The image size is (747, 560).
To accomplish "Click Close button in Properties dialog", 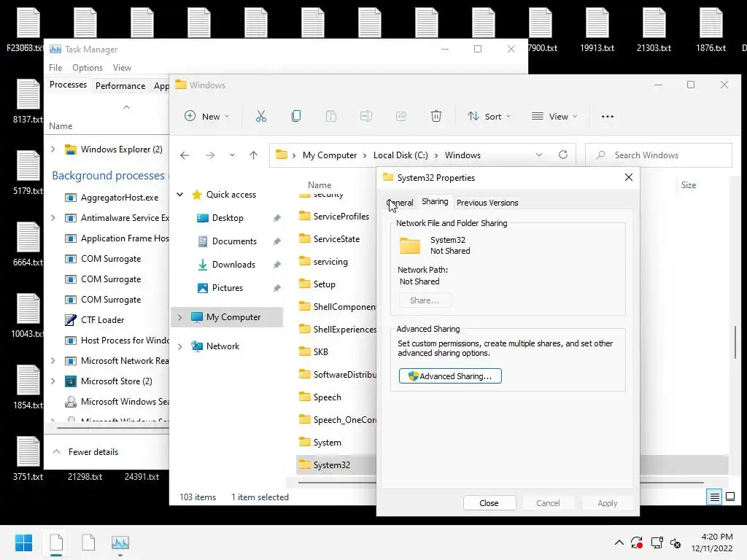I will point(489,503).
